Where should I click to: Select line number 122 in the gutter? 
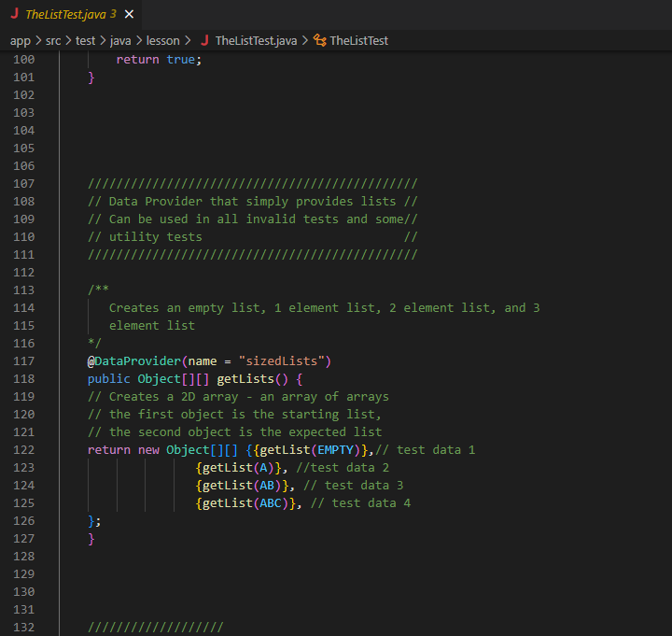[24, 449]
